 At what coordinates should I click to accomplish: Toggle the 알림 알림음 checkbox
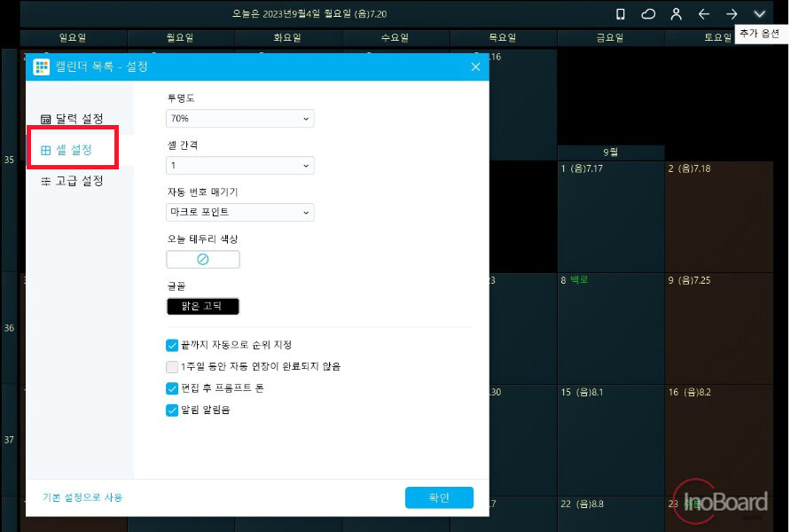pos(172,410)
